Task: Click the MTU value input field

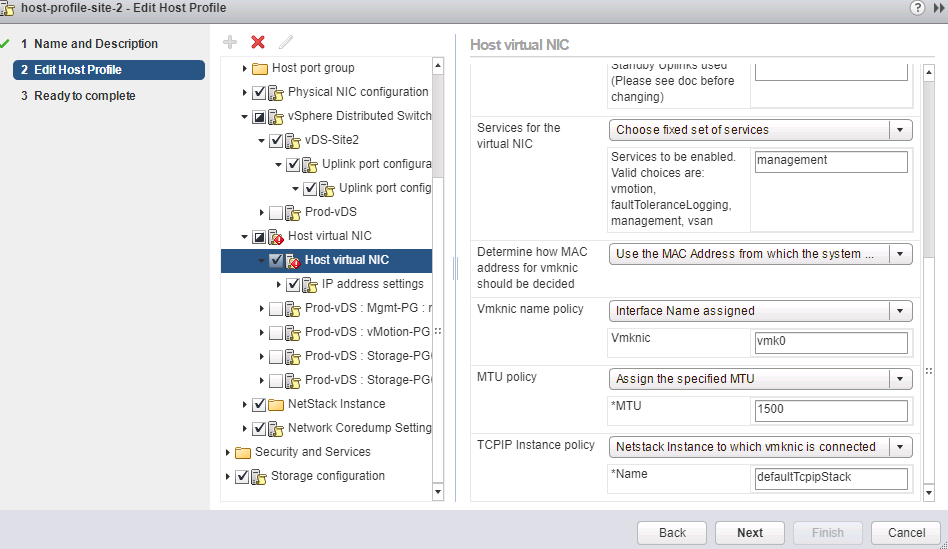Action: tap(830, 411)
